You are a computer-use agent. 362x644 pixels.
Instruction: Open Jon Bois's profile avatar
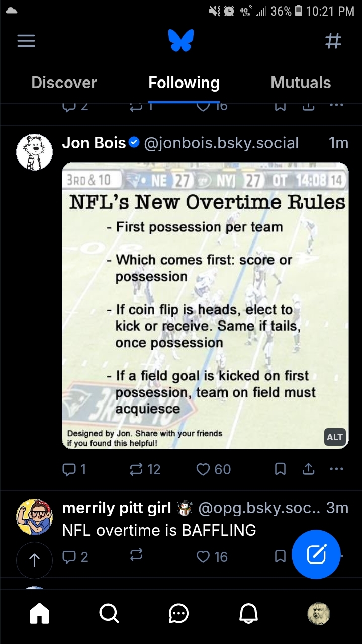(x=35, y=152)
